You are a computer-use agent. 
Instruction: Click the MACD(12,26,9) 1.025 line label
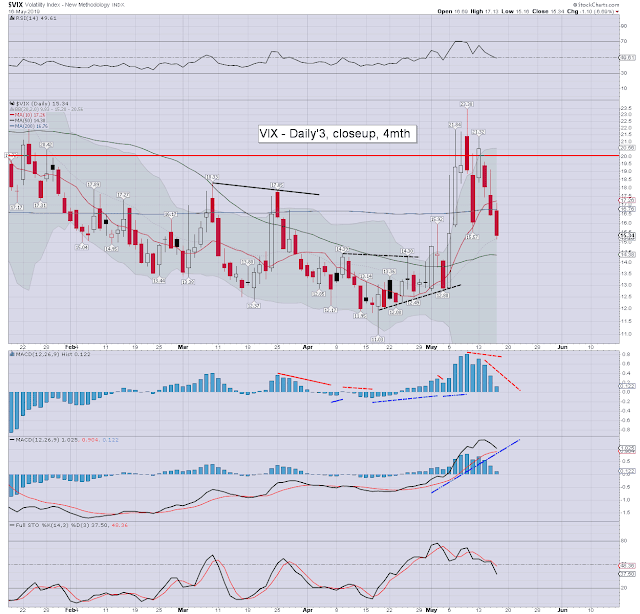(x=67, y=440)
